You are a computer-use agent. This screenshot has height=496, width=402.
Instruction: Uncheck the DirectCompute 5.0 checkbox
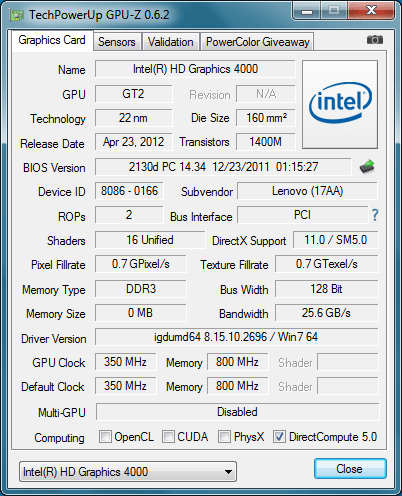click(x=279, y=436)
